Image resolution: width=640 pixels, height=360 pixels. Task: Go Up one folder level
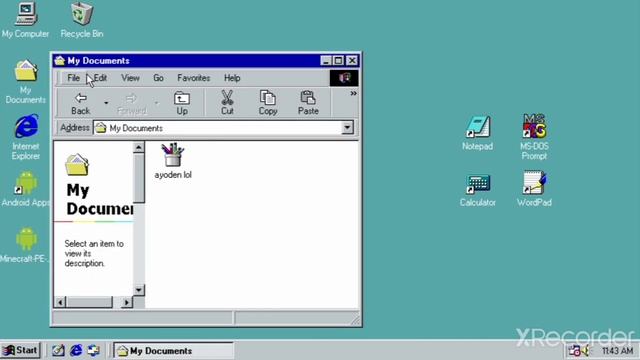coord(182,104)
